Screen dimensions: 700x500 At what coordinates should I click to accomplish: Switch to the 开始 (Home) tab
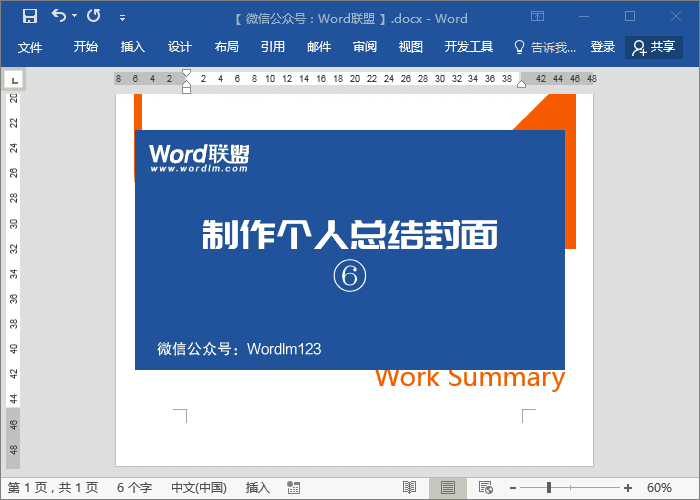coord(86,46)
